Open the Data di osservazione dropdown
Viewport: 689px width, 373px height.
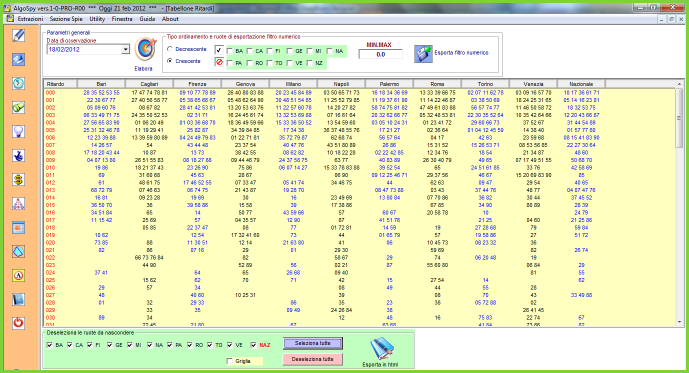tap(125, 50)
